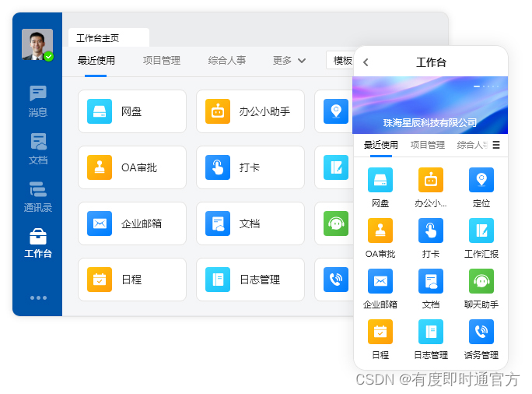This screenshot has height=394, width=532.
Task: Open the 日志管理 card in desktop window
Action: tap(250, 280)
